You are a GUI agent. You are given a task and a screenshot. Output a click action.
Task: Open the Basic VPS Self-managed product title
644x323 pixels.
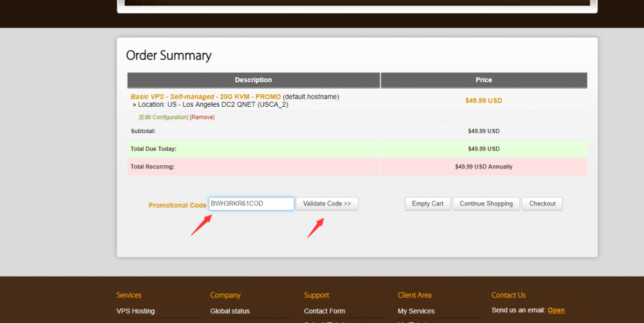coord(206,97)
